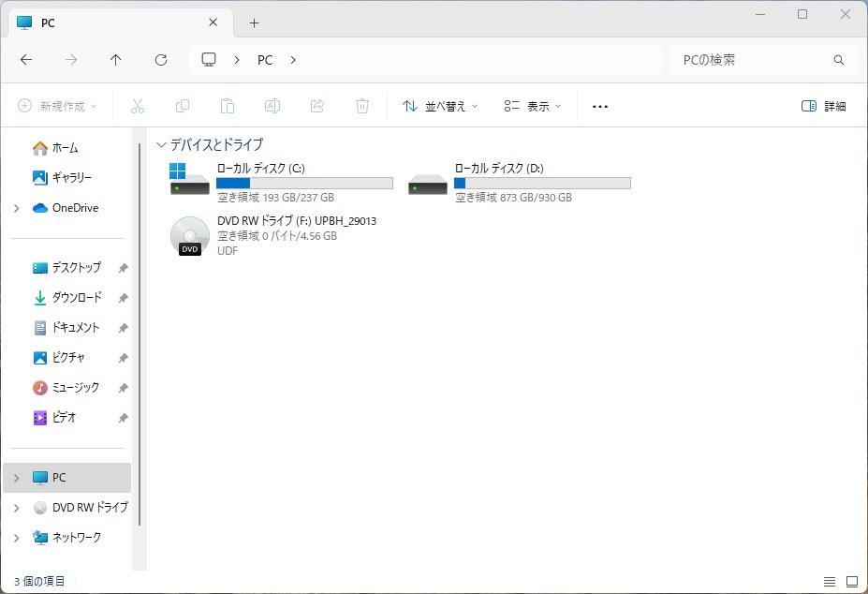Open ビデオ quick access folder
Image resolution: width=868 pixels, height=594 pixels.
click(x=55, y=417)
